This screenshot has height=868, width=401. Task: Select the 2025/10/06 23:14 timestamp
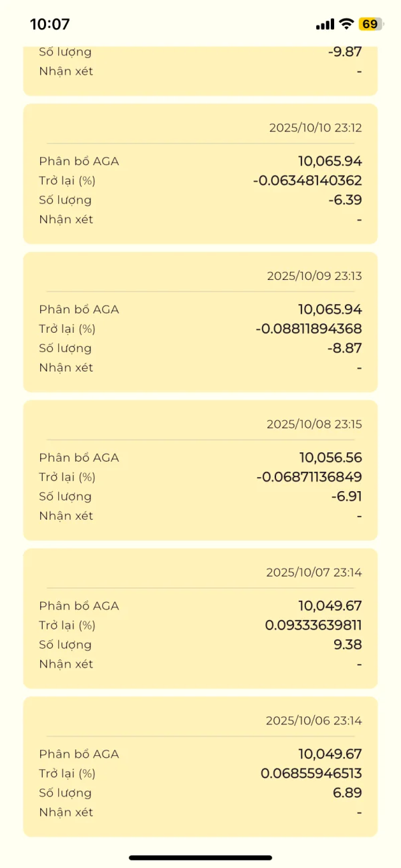point(314,721)
